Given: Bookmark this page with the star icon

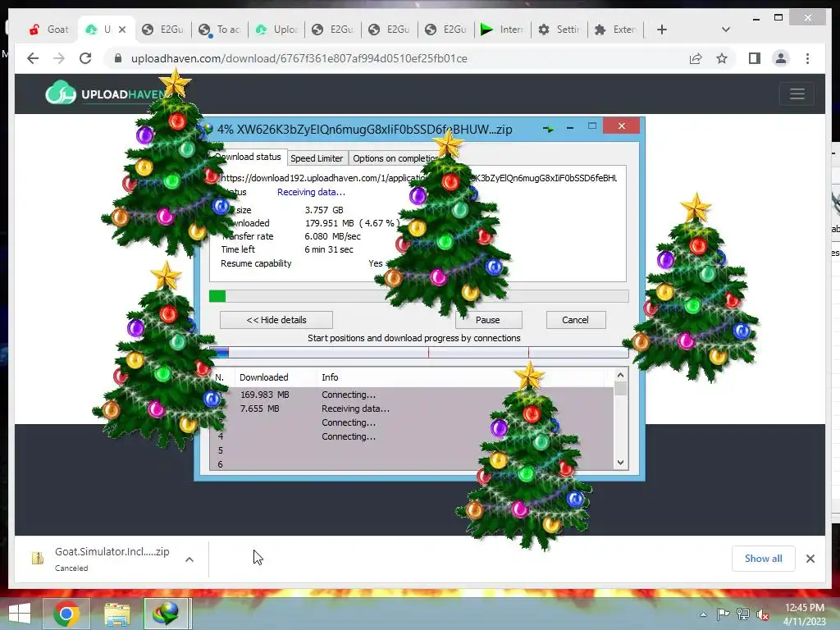Looking at the screenshot, I should [x=722, y=58].
